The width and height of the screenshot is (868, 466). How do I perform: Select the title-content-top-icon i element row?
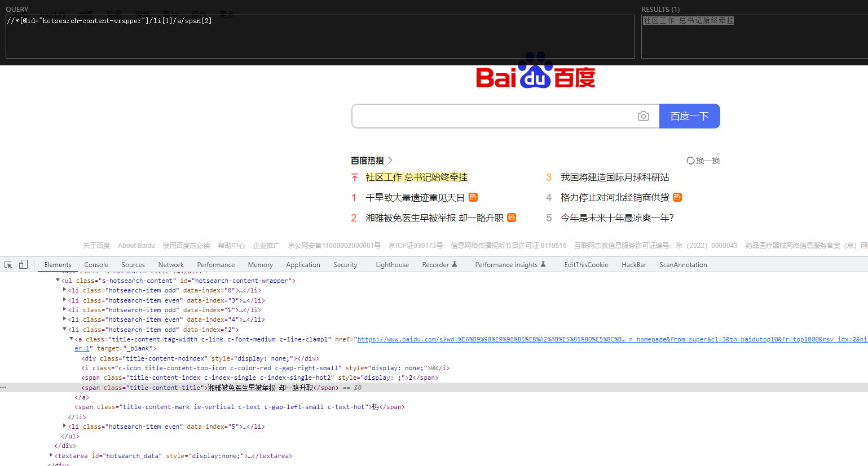[x=265, y=368]
